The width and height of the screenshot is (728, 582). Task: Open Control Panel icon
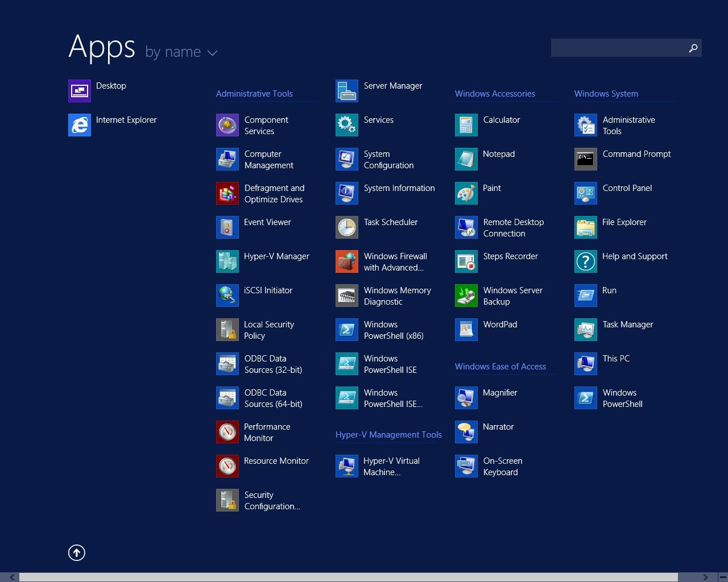586,193
